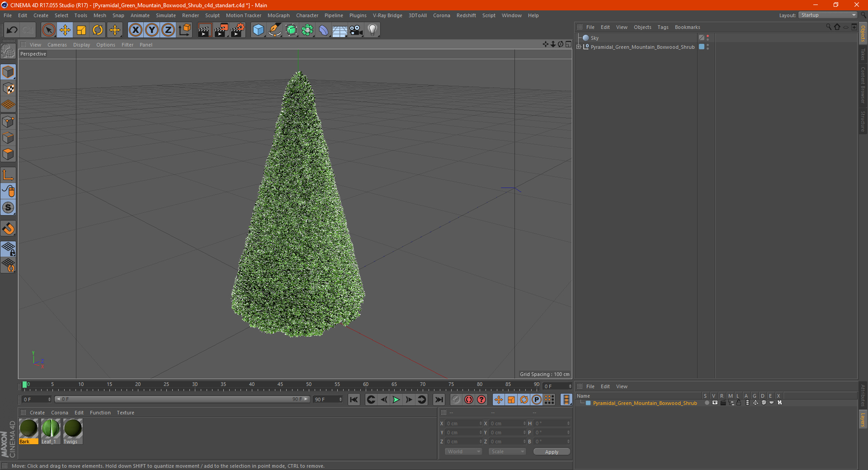Play animation forward

tap(396, 399)
